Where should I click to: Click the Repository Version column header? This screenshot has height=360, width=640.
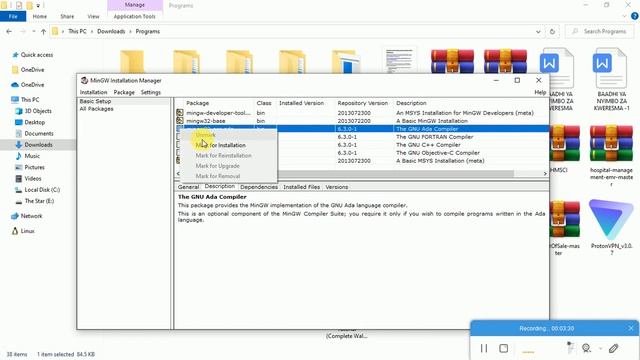pos(363,103)
